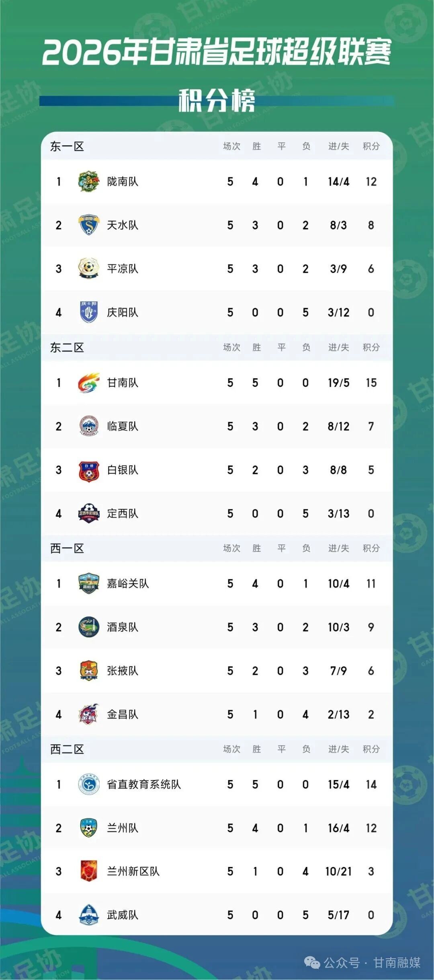Click the 庆阳队 blue crest

pos(88,312)
